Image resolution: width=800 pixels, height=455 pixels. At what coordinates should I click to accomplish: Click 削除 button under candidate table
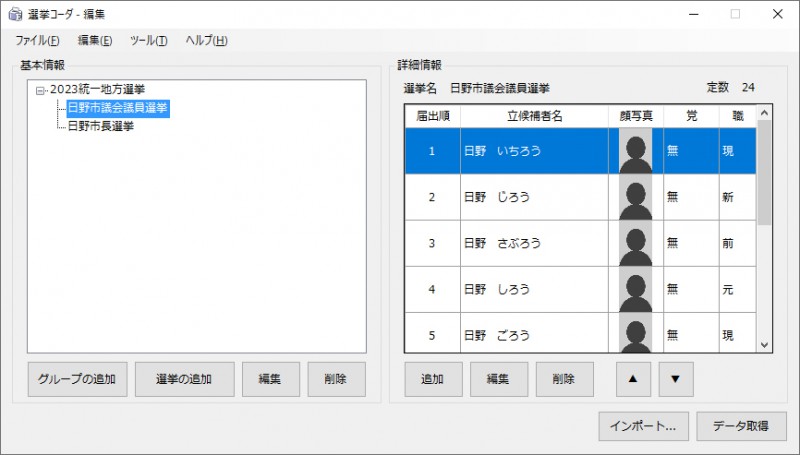(564, 379)
